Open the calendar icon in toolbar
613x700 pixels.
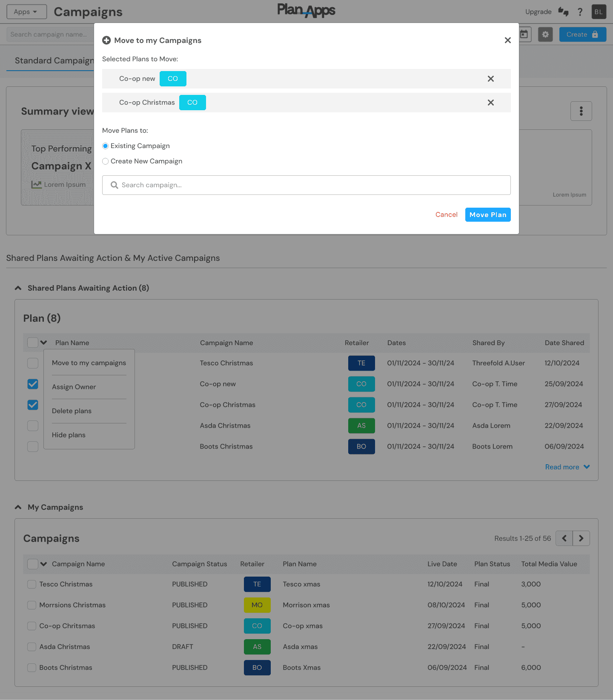click(524, 34)
